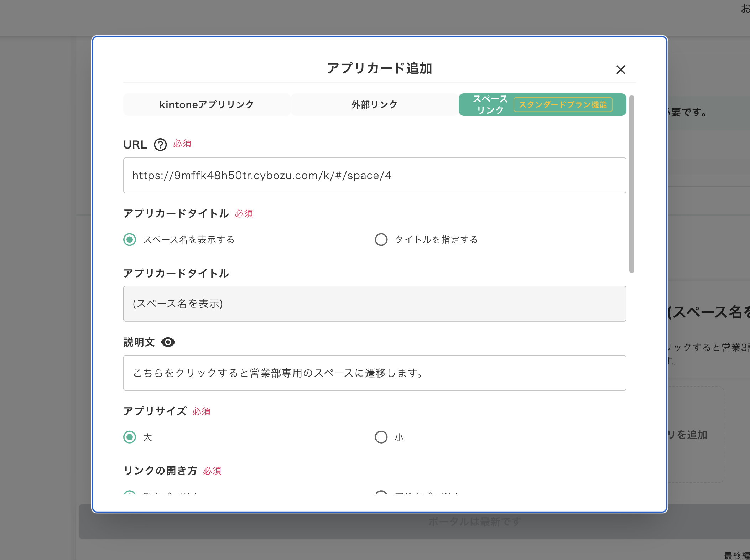Screen dimensions: 750x560
Task: Click the 説明文 description text field
Action: (x=374, y=373)
